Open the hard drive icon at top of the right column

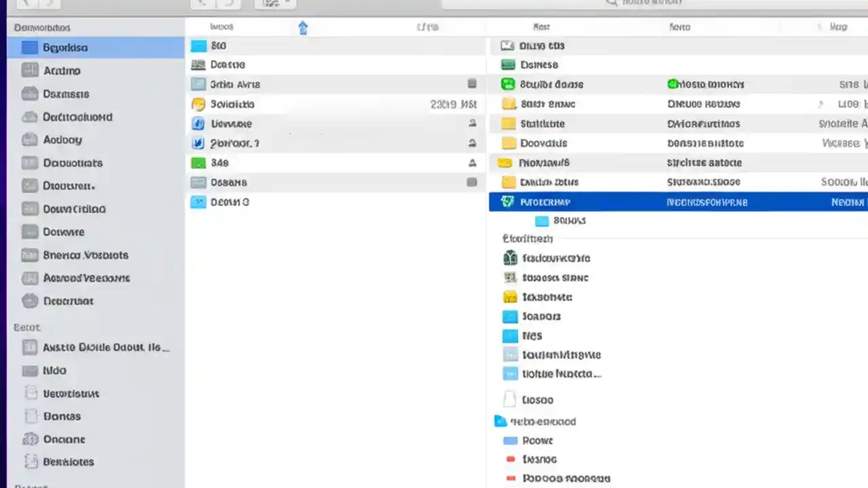(x=507, y=45)
